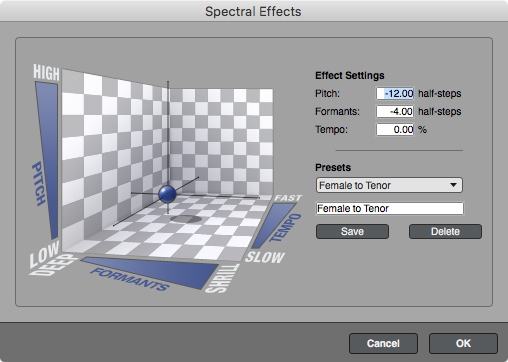Save the current preset

(352, 231)
